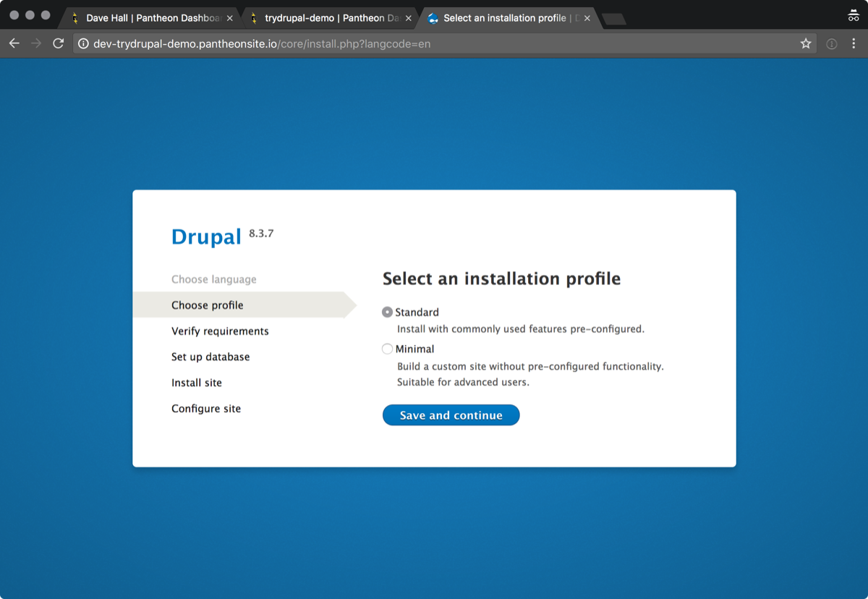The height and width of the screenshot is (599, 868).
Task: Bookmark this page with the star icon
Action: pos(806,43)
